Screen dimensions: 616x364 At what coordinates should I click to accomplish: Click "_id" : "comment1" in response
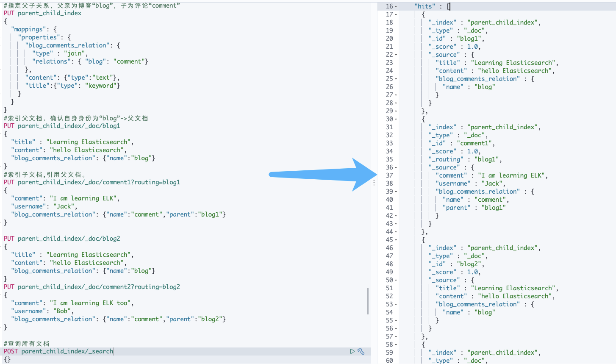pyautogui.click(x=462, y=143)
